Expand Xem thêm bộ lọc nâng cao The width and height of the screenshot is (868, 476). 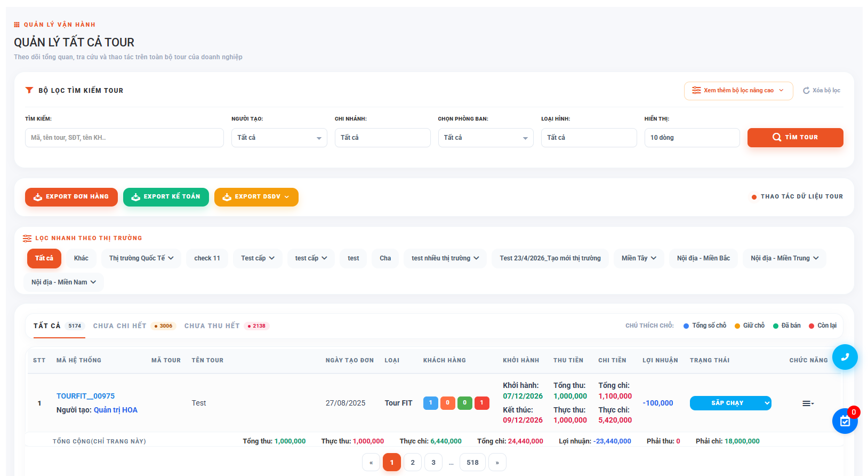pyautogui.click(x=738, y=91)
